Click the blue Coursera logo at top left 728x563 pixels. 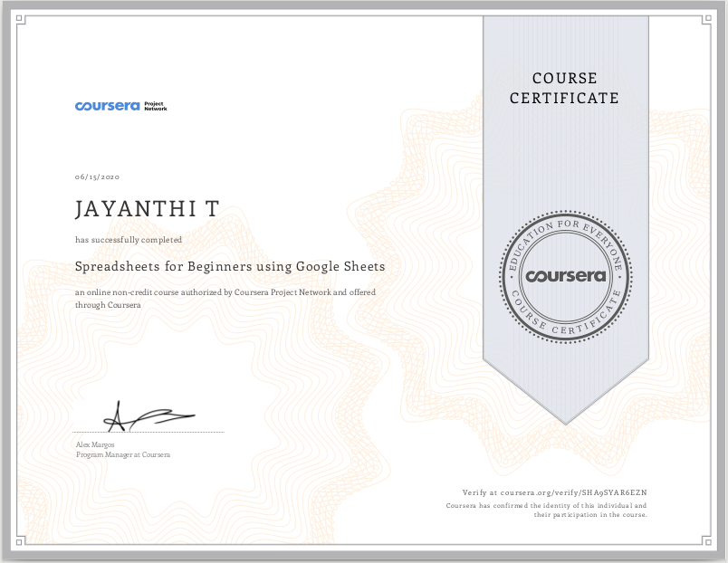click(x=107, y=107)
